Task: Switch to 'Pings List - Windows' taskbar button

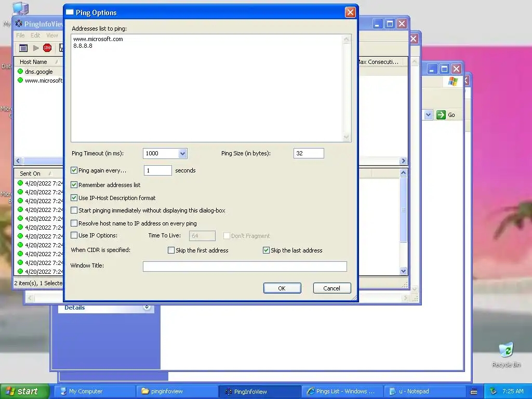Action: [342, 391]
